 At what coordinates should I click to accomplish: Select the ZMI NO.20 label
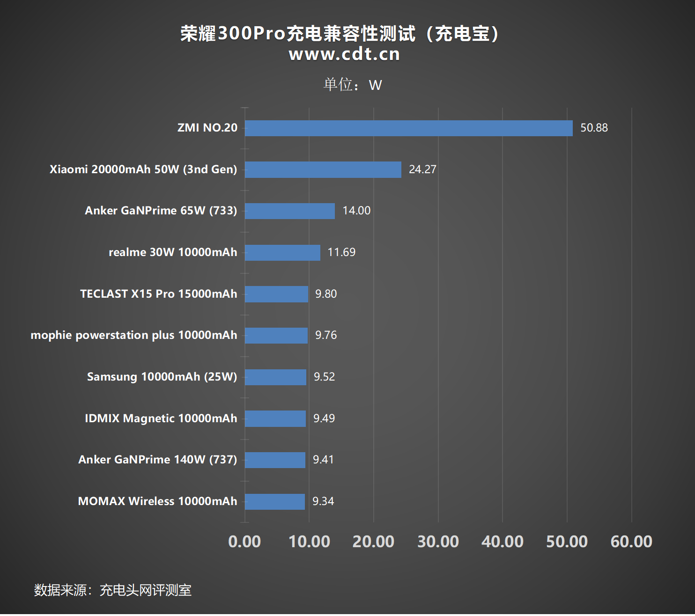pos(207,128)
